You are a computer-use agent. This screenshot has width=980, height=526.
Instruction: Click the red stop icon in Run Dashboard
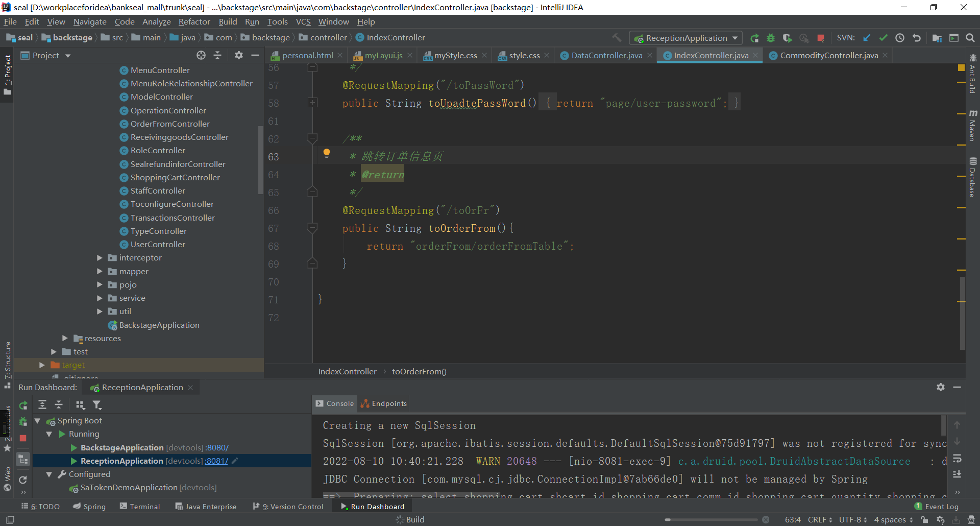23,438
